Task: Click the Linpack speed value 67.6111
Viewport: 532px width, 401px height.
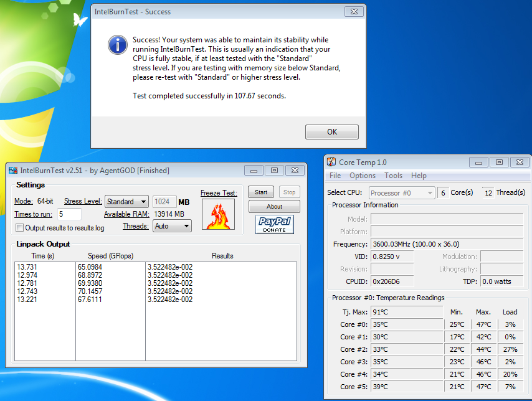Action: click(x=90, y=300)
